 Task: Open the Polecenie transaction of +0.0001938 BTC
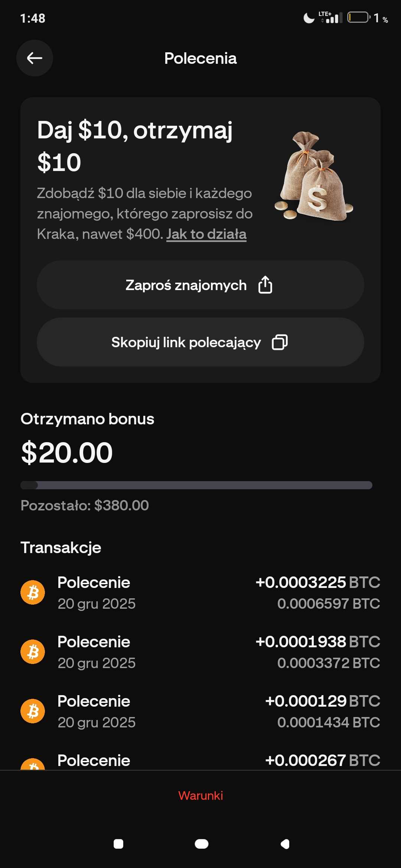200,652
